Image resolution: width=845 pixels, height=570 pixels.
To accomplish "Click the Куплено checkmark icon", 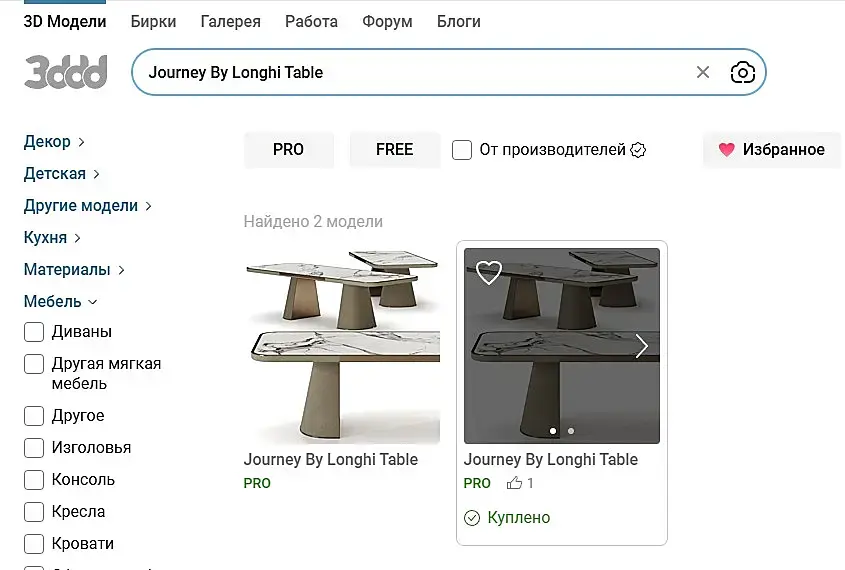I will coord(472,518).
